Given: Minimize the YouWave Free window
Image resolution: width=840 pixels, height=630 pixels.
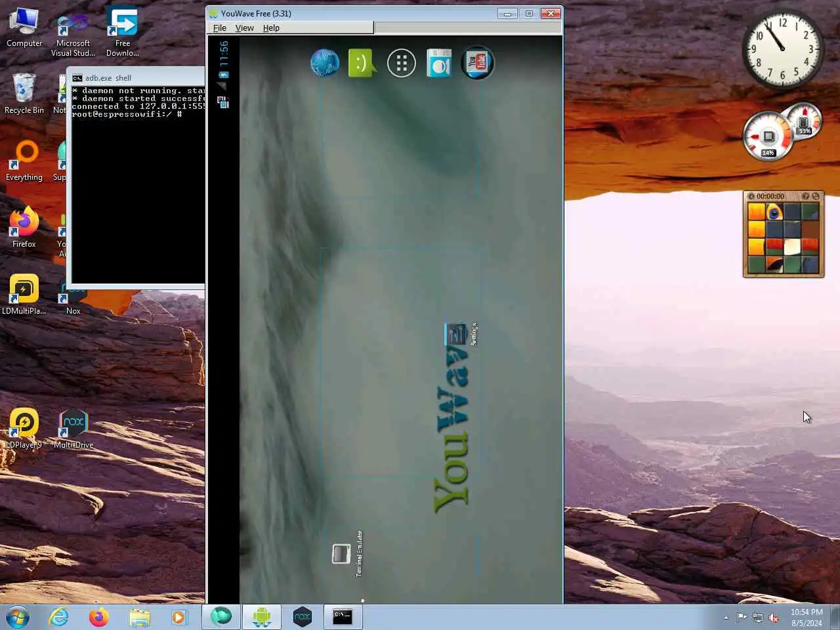Looking at the screenshot, I should (507, 13).
